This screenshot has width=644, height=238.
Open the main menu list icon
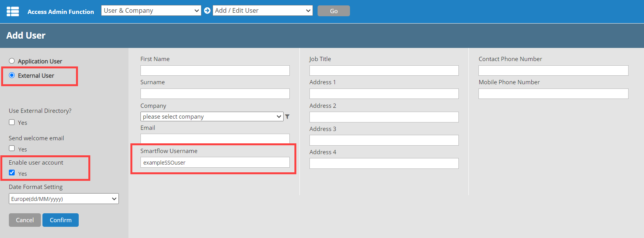(x=13, y=12)
